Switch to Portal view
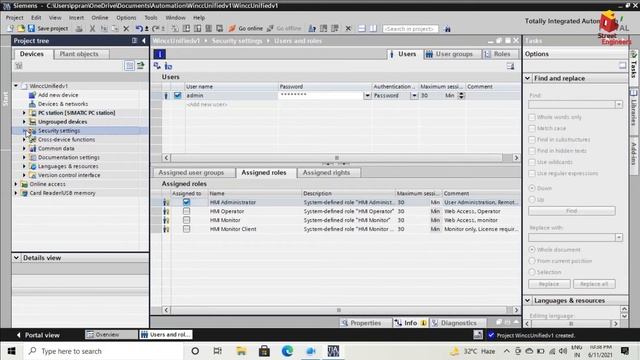Screen dimensions: 640x360 (x=38, y=335)
